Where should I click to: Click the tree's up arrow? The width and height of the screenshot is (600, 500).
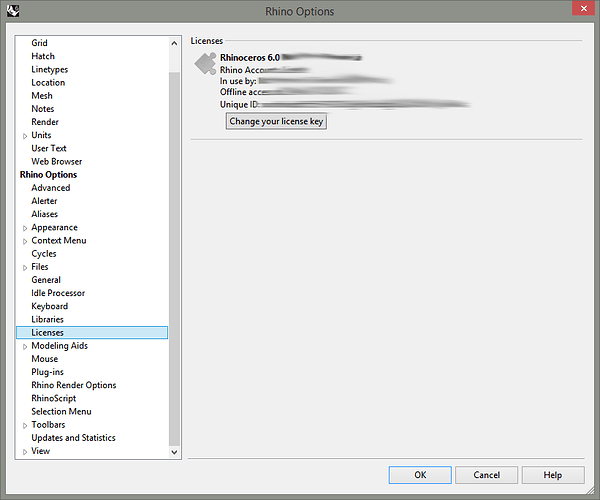point(174,43)
